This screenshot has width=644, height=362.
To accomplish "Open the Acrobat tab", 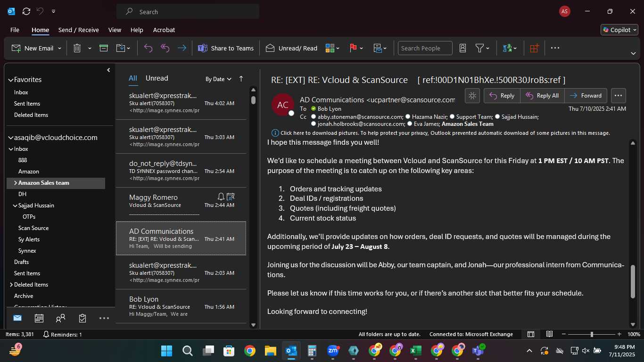I will tap(164, 30).
